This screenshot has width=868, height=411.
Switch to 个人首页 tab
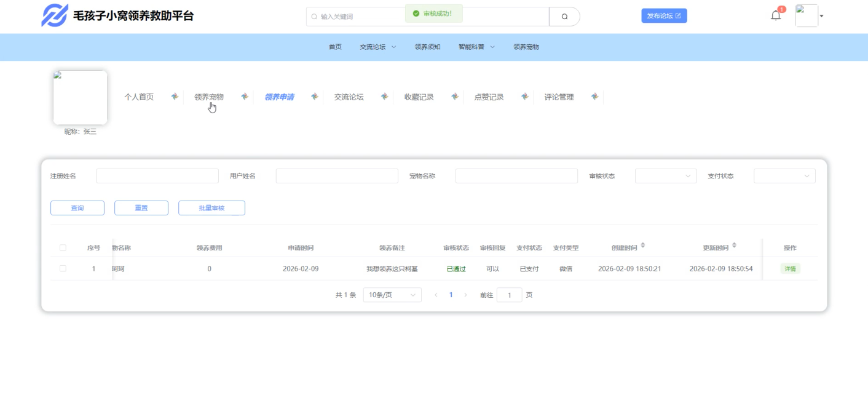(x=139, y=97)
